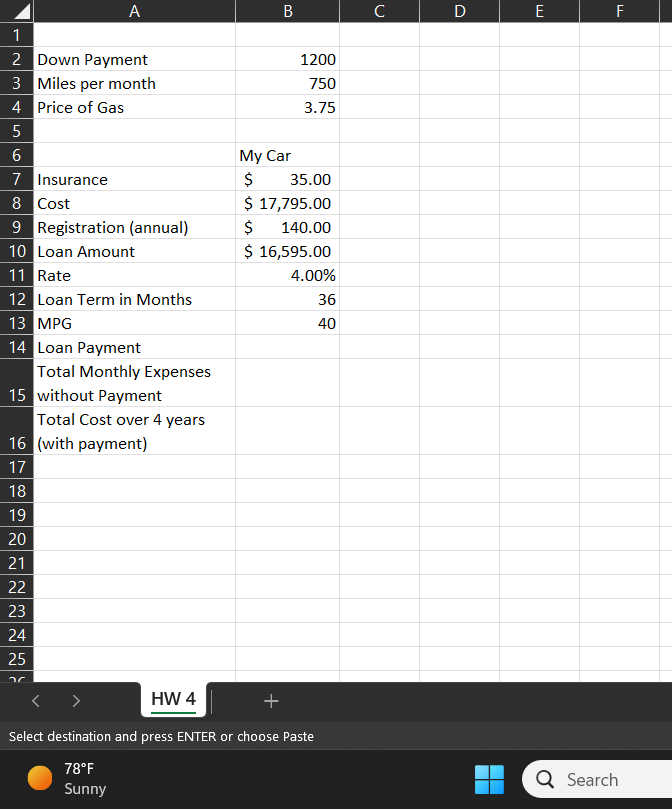
Task: Select row 14 header
Action: [x=17, y=347]
